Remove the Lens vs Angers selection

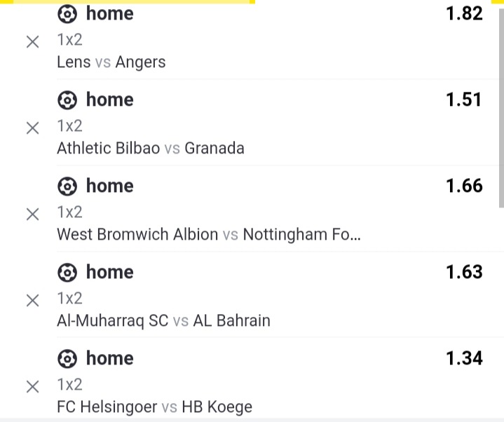tap(32, 42)
